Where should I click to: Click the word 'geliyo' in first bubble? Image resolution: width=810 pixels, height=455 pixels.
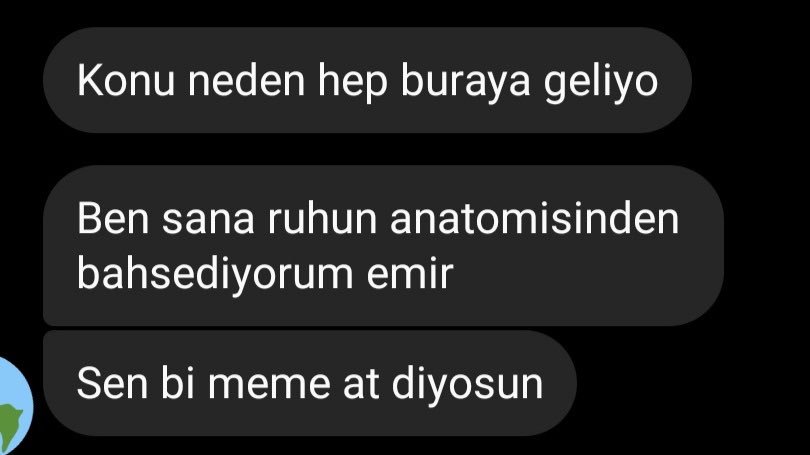pos(601,83)
